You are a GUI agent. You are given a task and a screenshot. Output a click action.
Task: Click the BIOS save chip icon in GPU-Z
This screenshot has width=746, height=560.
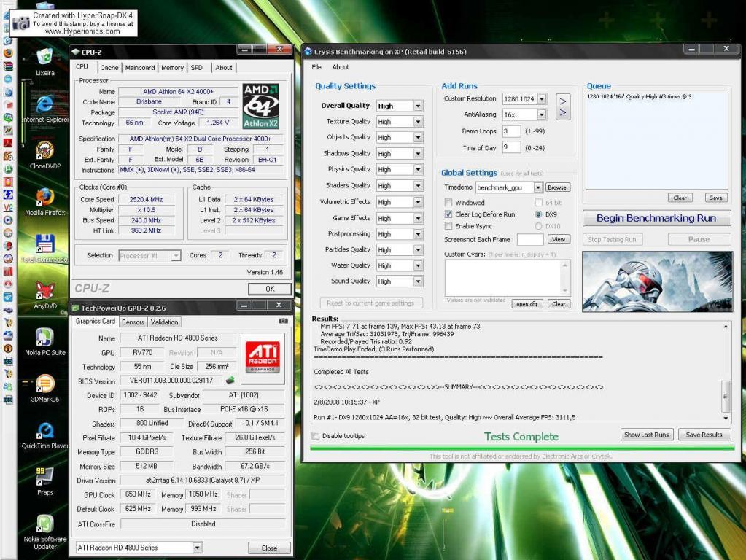pyautogui.click(x=230, y=380)
